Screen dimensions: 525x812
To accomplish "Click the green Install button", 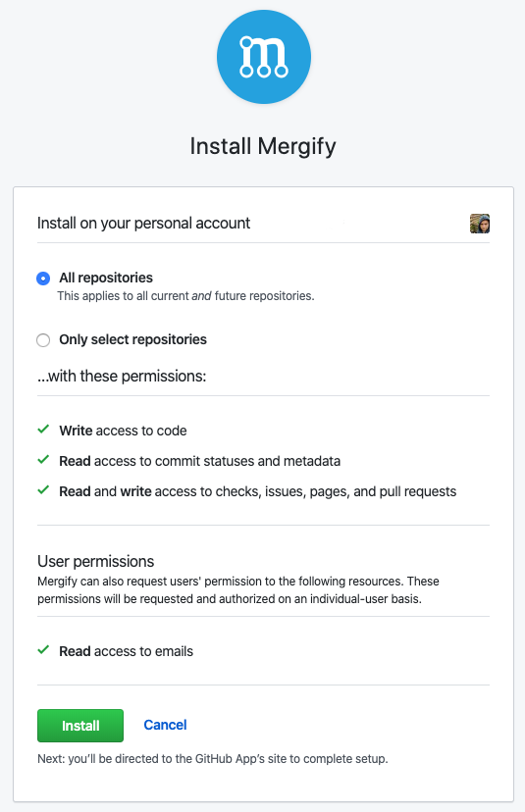I will pos(80,726).
